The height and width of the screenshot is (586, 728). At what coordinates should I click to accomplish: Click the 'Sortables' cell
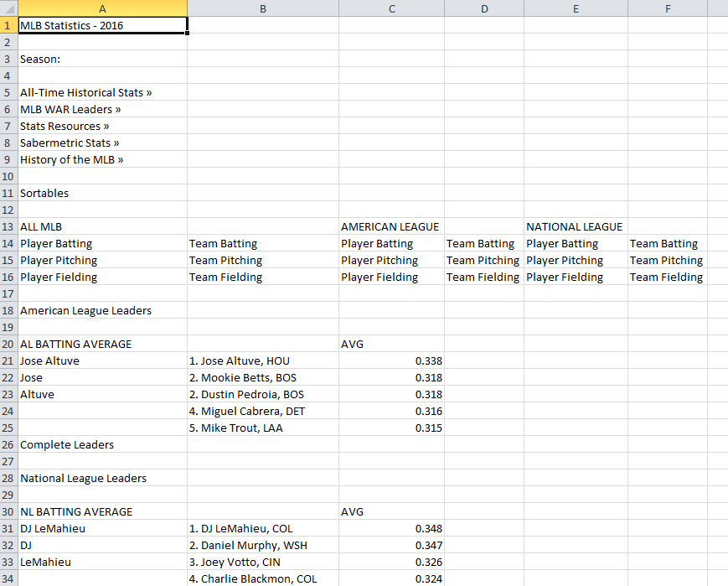(x=102, y=193)
